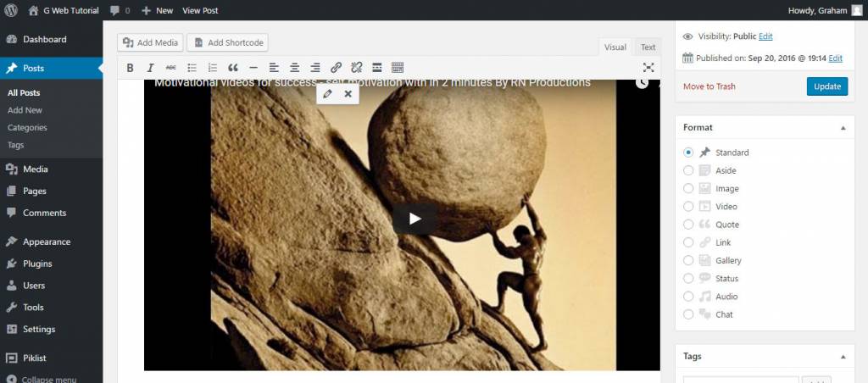The width and height of the screenshot is (868, 383).
Task: Select the Image post format
Action: (688, 188)
